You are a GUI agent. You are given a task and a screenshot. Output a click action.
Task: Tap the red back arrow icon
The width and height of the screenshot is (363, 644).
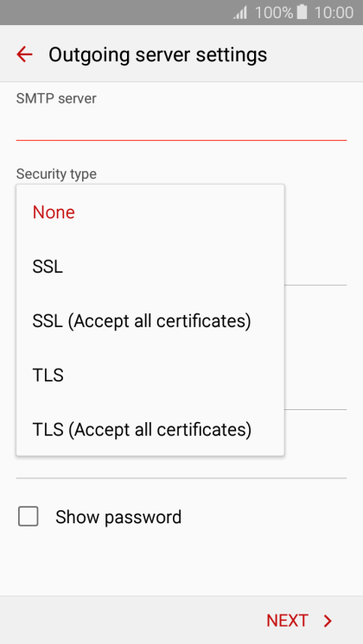[24, 54]
